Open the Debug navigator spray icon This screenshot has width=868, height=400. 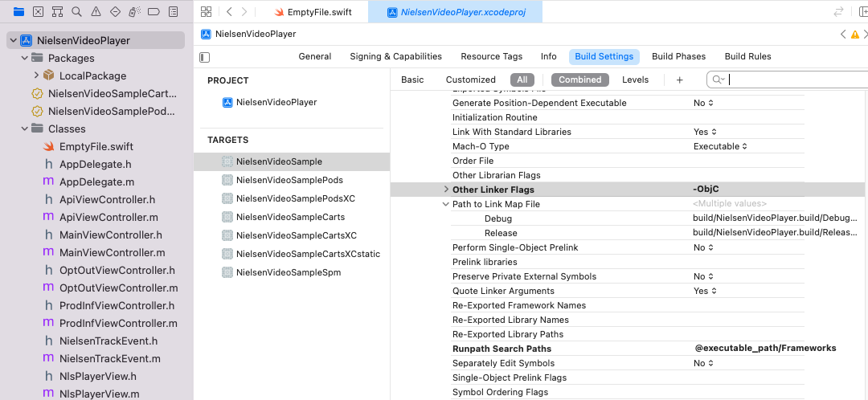coord(134,11)
